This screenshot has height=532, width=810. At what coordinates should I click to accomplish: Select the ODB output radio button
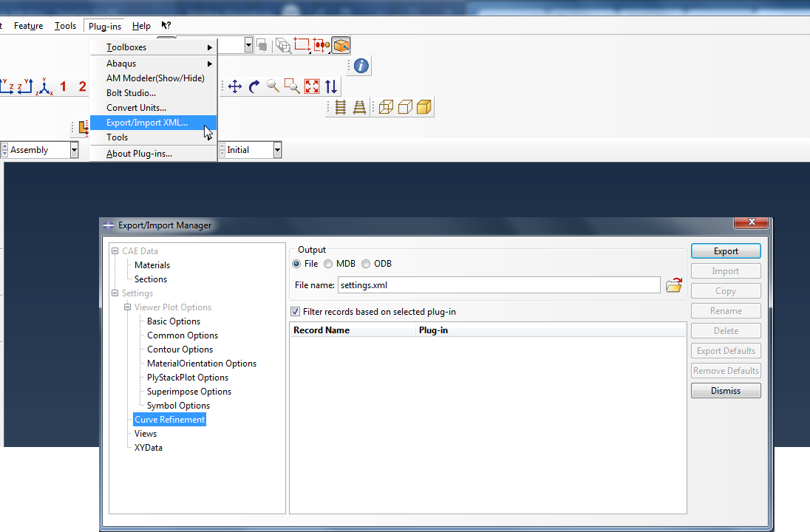click(365, 263)
